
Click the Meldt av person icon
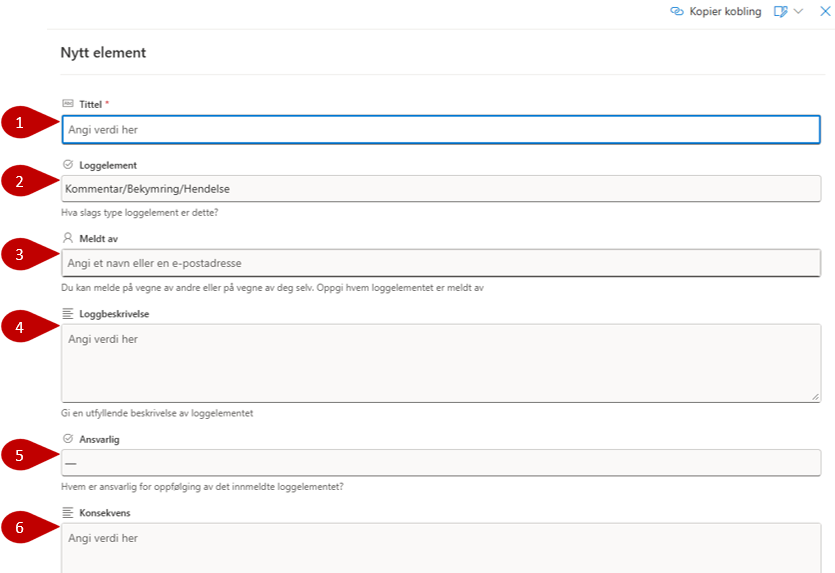click(68, 238)
